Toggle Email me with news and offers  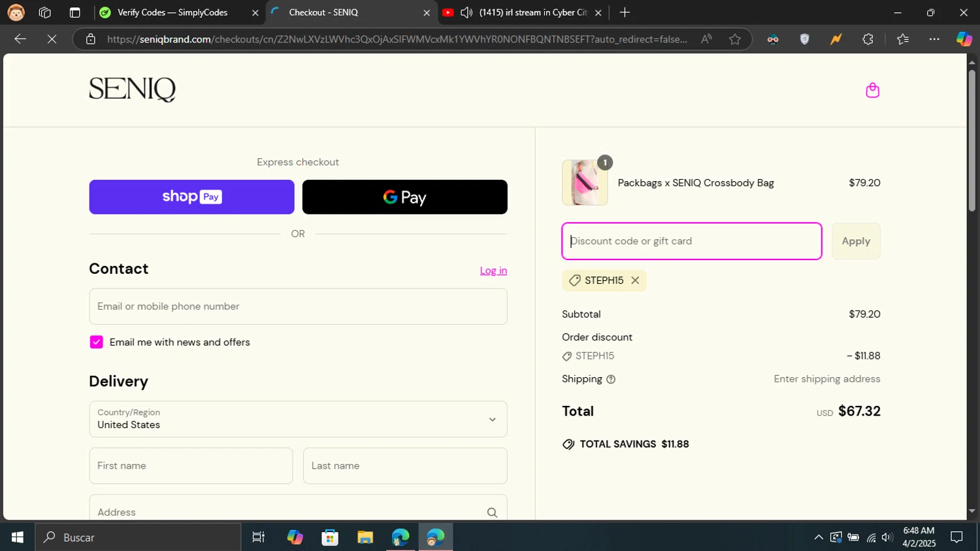tap(96, 342)
